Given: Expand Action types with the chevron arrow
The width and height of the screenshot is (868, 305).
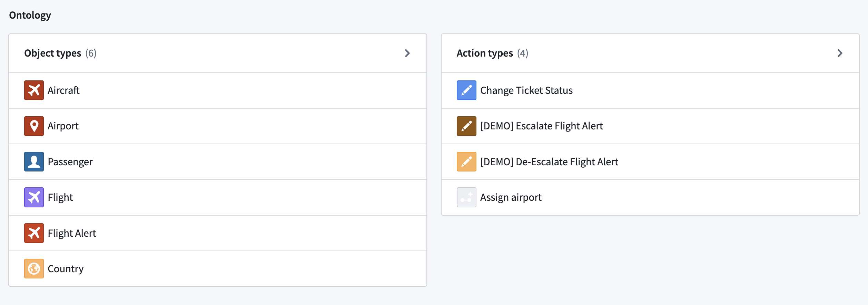Looking at the screenshot, I should tap(840, 53).
